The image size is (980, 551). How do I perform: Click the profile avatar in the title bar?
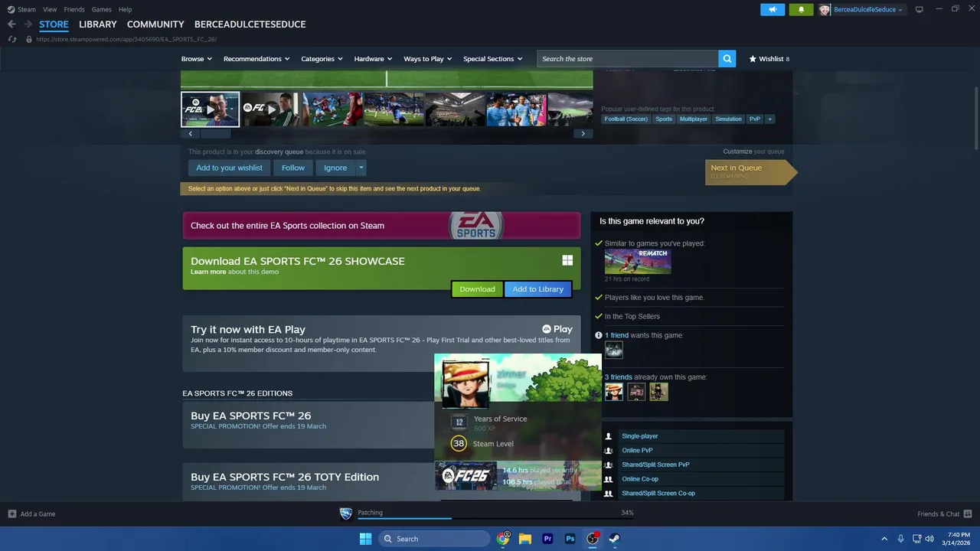(825, 9)
